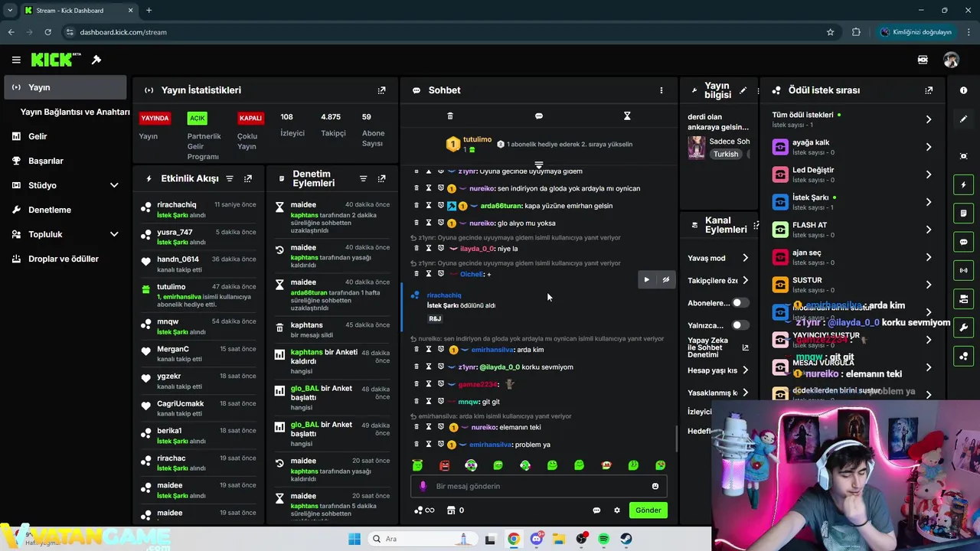Expand the FLASH AT reward row
This screenshot has width=980, height=551.
pos(929,230)
